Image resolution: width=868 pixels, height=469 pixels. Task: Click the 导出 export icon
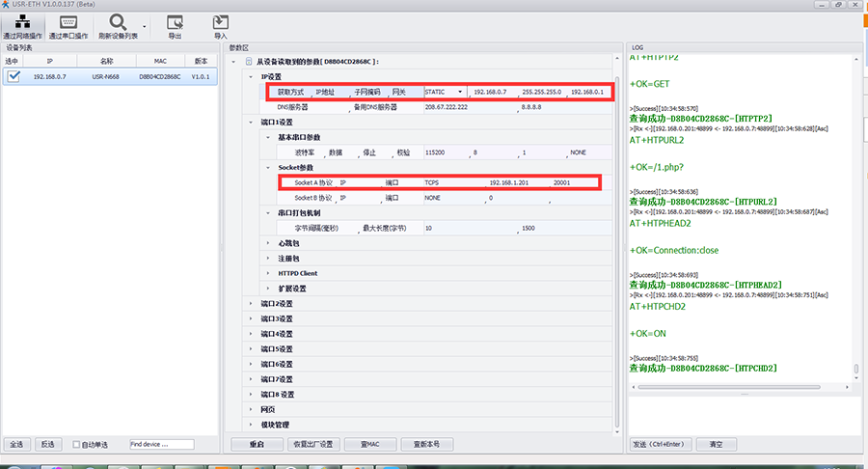click(x=175, y=21)
